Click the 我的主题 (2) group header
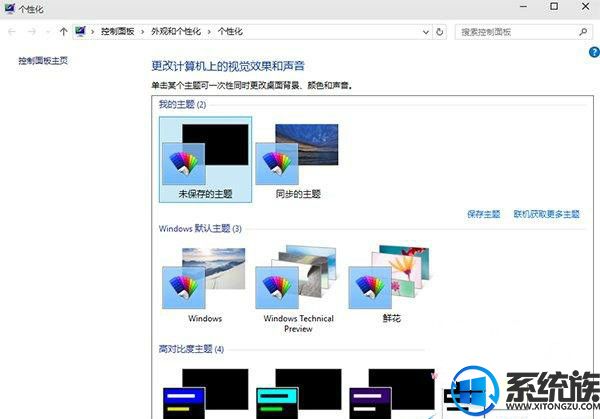The width and height of the screenshot is (600, 419). pos(183,104)
